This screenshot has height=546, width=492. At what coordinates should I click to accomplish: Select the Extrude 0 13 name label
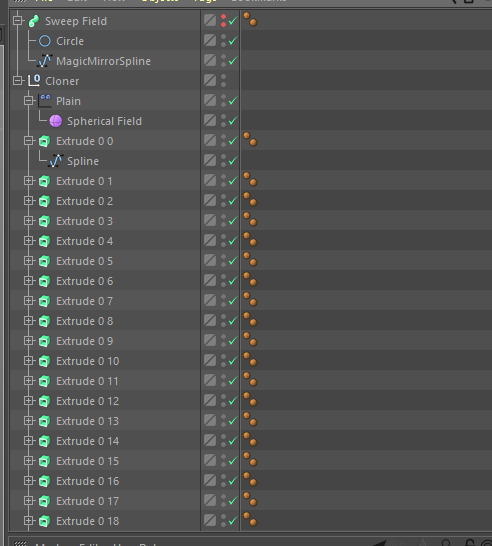click(87, 421)
